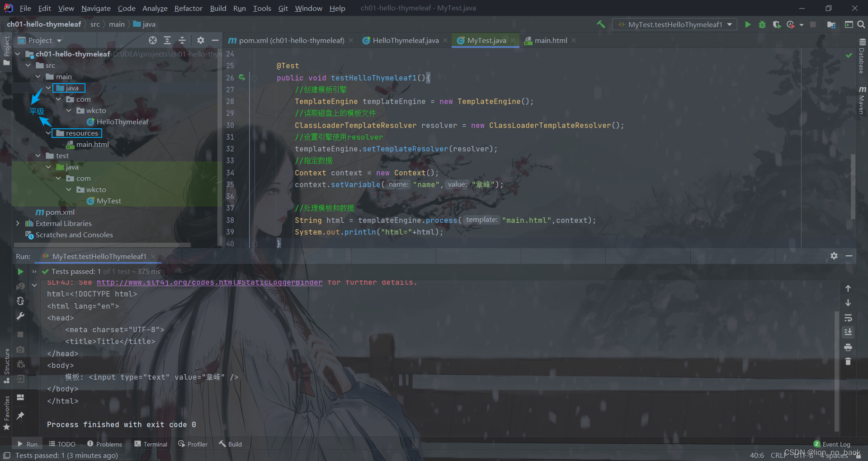This screenshot has width=868, height=461.
Task: Clear console with trash icon
Action: click(x=848, y=362)
